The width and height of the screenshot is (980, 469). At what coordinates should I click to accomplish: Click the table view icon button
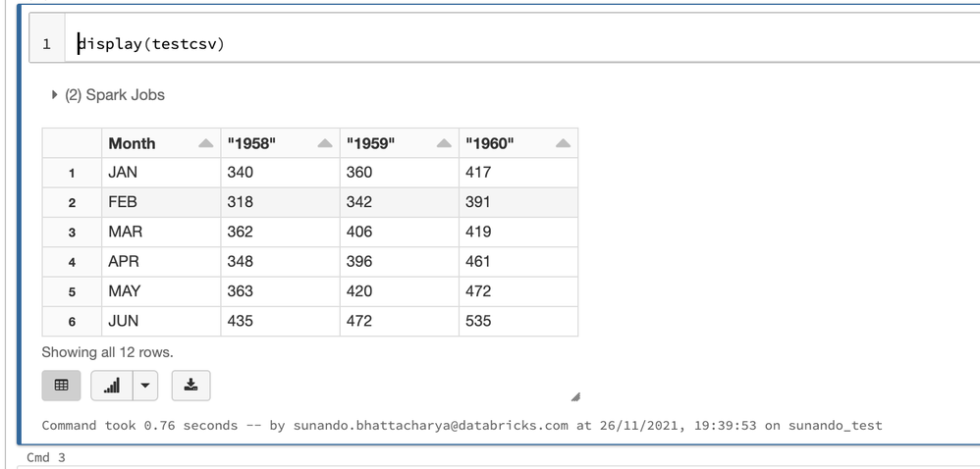tap(61, 386)
